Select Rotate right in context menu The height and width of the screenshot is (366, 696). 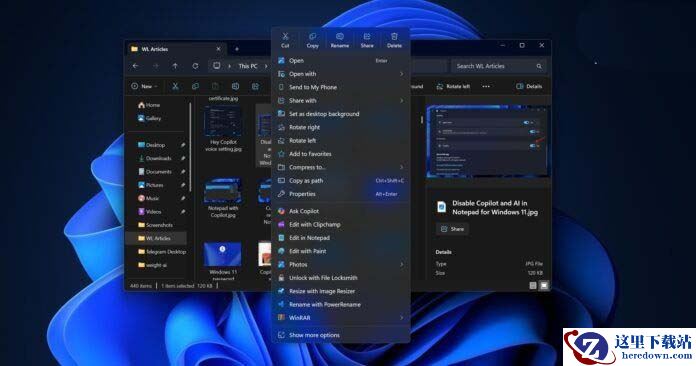[x=340, y=127]
